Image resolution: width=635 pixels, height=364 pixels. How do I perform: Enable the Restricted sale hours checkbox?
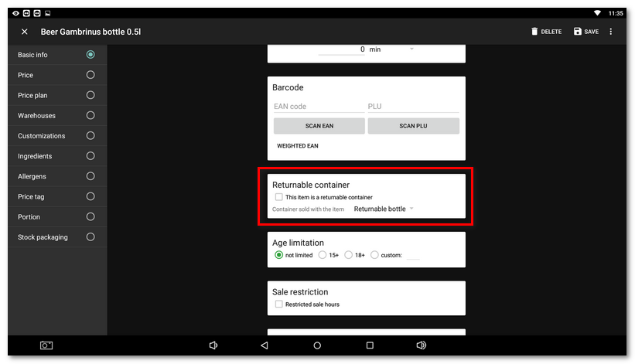coord(278,304)
